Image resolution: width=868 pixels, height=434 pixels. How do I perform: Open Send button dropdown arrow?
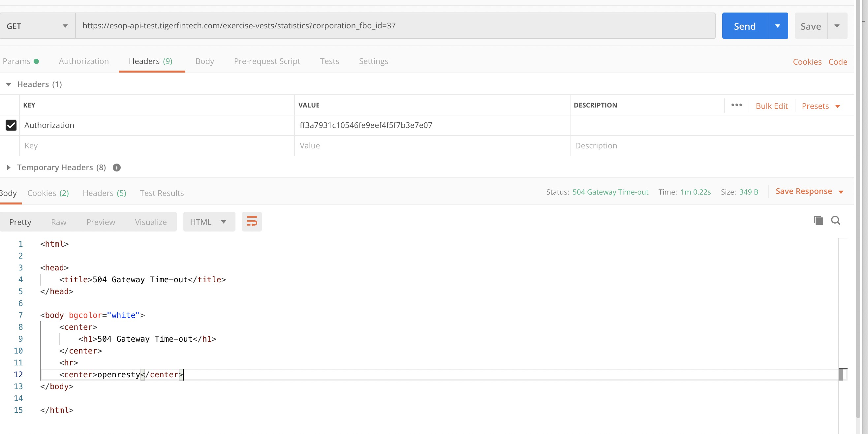(778, 26)
